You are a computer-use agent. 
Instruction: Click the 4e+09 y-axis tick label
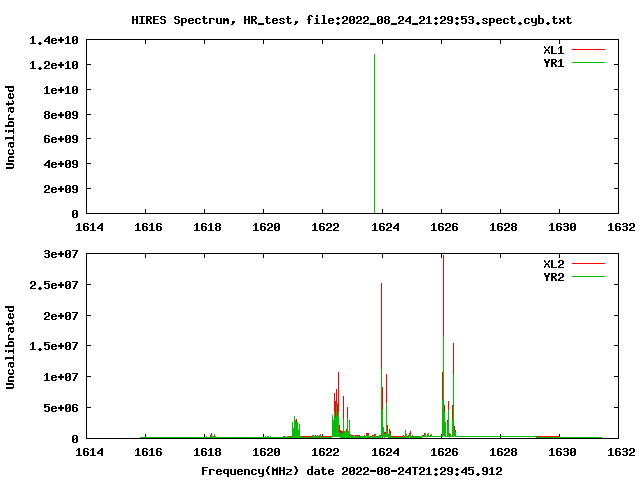(x=61, y=164)
